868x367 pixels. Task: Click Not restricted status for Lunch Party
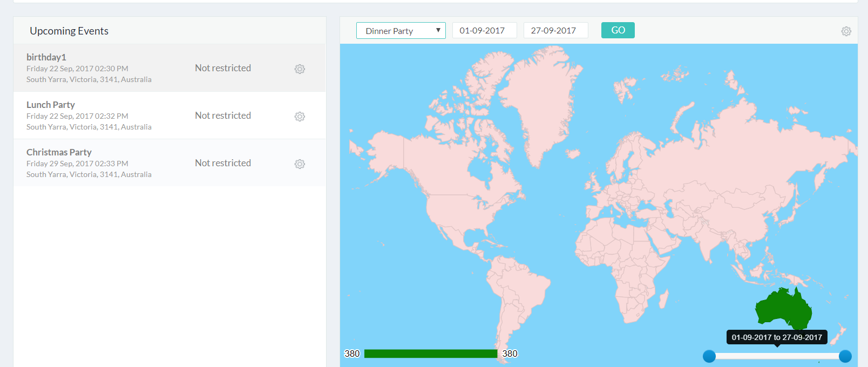tap(223, 115)
